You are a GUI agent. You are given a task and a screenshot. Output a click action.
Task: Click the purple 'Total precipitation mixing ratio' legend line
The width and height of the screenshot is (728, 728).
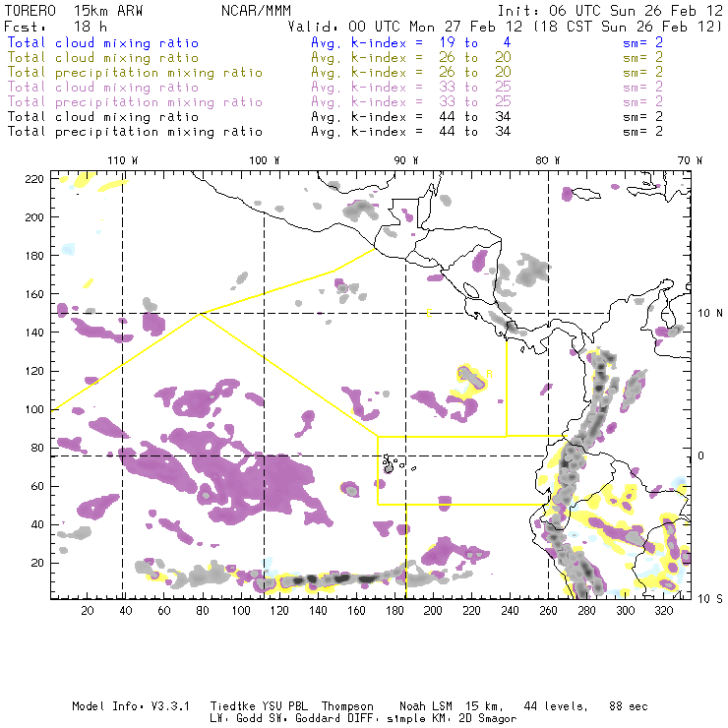click(x=135, y=102)
